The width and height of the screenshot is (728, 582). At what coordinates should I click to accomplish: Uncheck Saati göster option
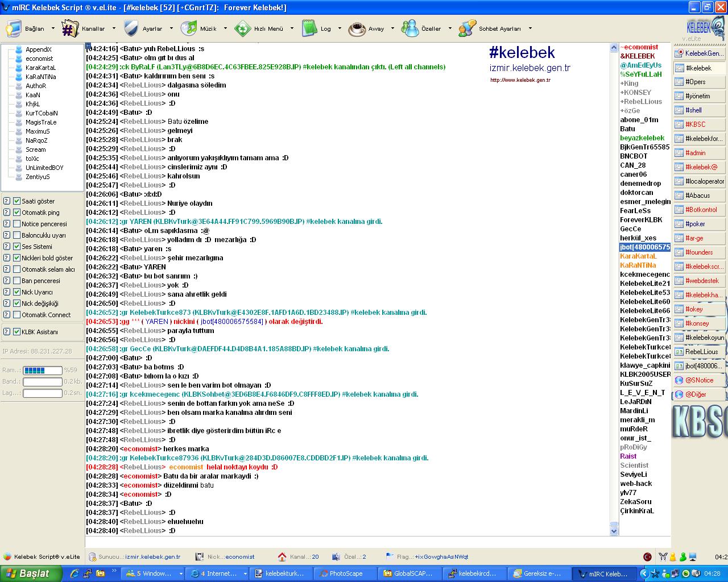(x=17, y=201)
